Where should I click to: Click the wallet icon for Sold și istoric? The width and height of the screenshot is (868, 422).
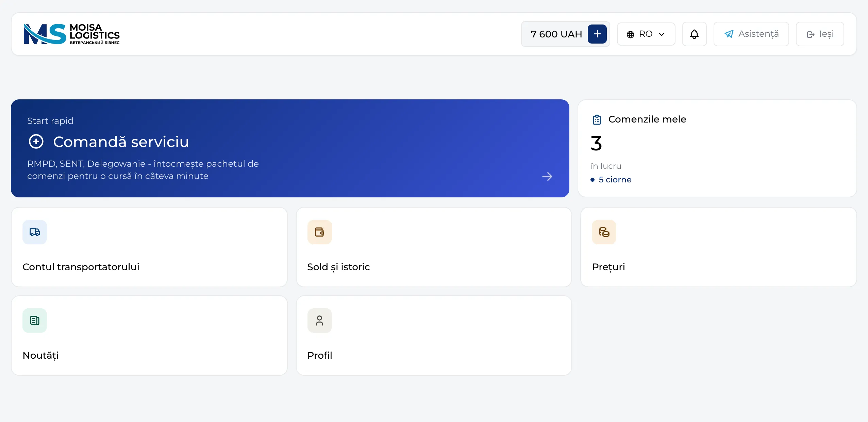tap(319, 232)
